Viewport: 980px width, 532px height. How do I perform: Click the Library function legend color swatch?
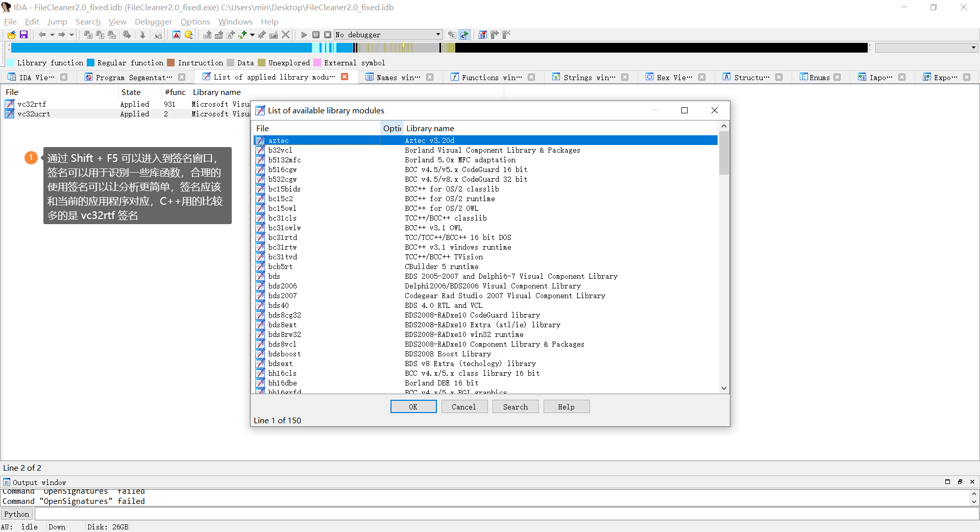10,62
